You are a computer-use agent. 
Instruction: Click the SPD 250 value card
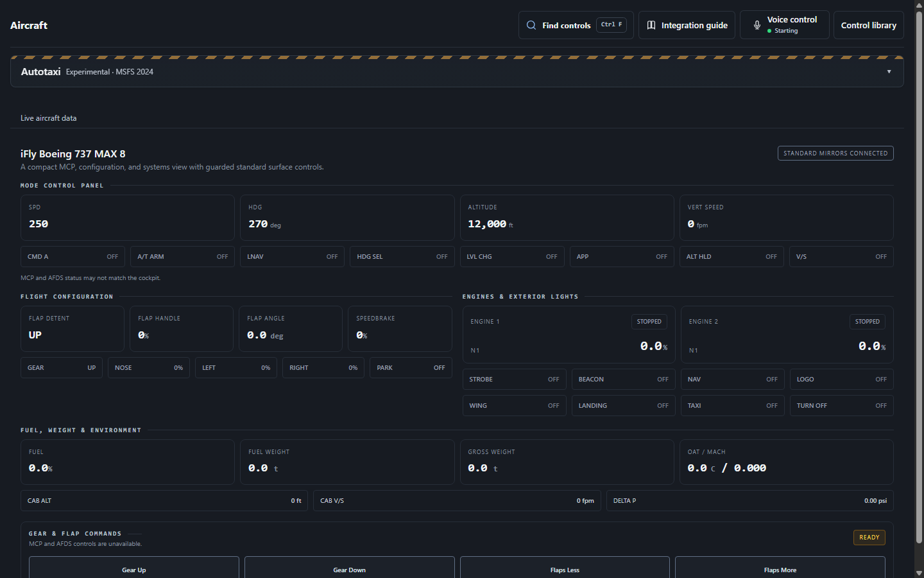point(128,218)
